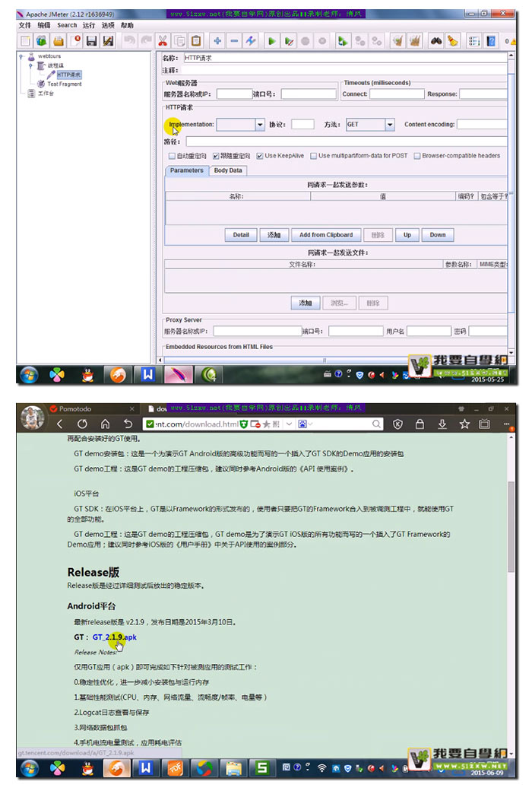
Task: Click the Clear all double broom icon
Action: click(414, 41)
